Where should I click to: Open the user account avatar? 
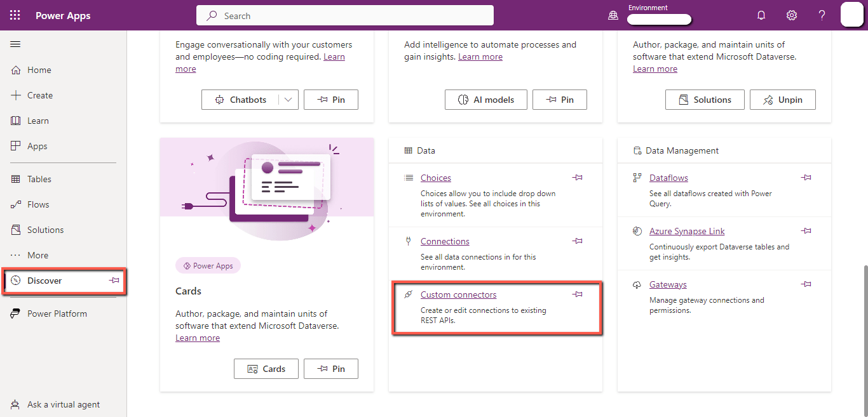pos(851,15)
